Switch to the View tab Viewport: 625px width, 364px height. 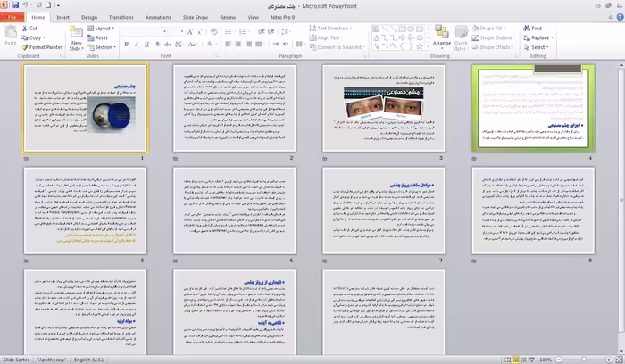click(253, 17)
